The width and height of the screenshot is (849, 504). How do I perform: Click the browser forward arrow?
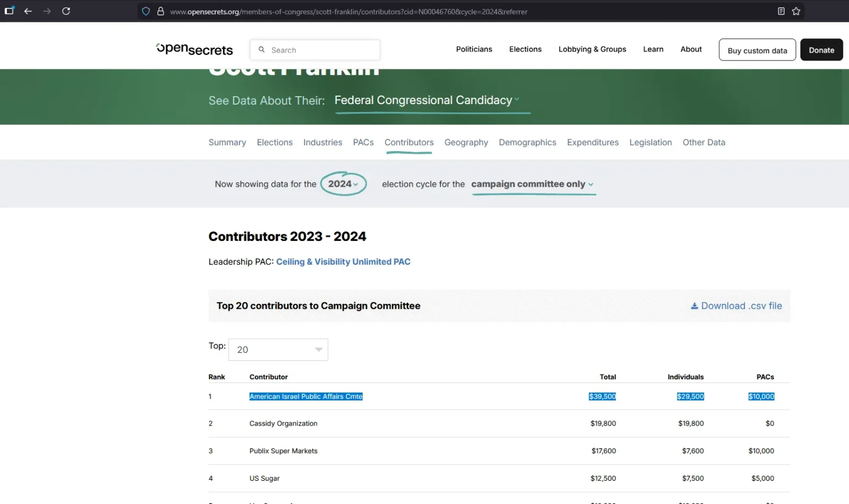click(47, 11)
